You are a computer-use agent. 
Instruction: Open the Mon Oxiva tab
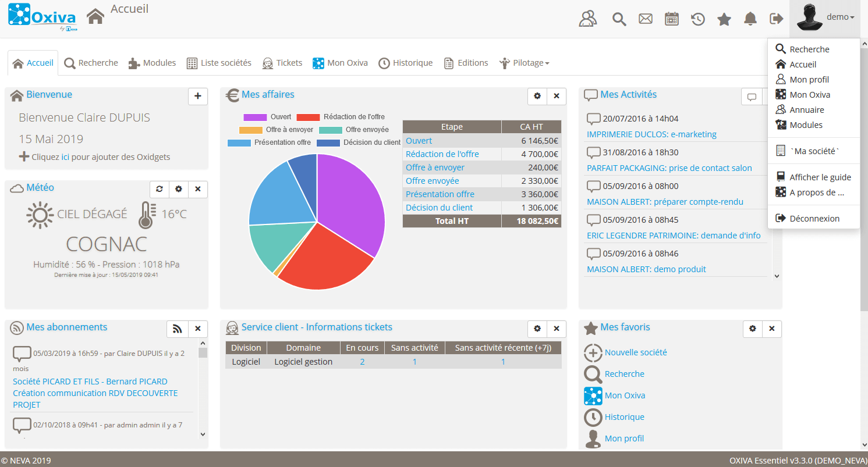tap(340, 63)
